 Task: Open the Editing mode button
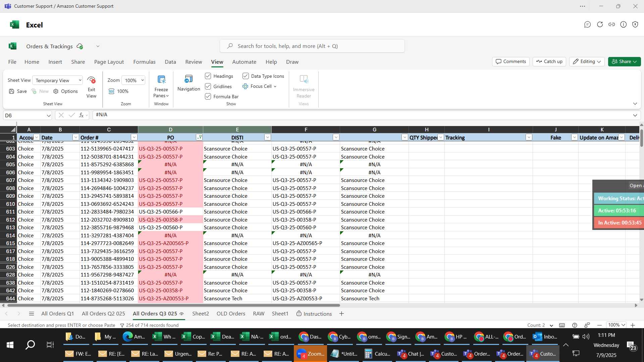(587, 62)
